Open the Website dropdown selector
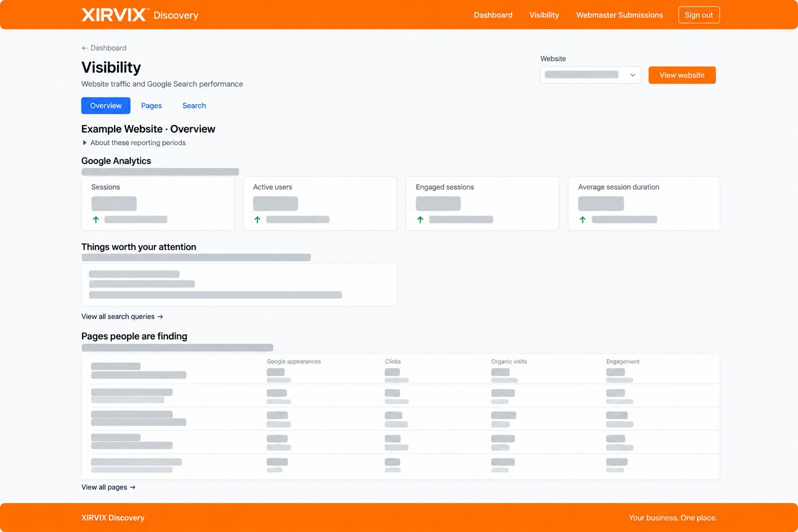Image resolution: width=798 pixels, height=532 pixels. (x=590, y=75)
